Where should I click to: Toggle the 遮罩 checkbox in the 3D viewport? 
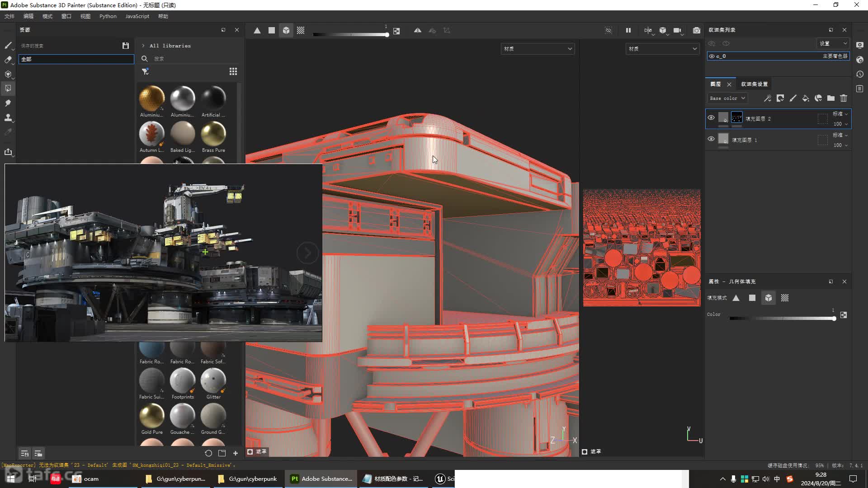tap(250, 451)
